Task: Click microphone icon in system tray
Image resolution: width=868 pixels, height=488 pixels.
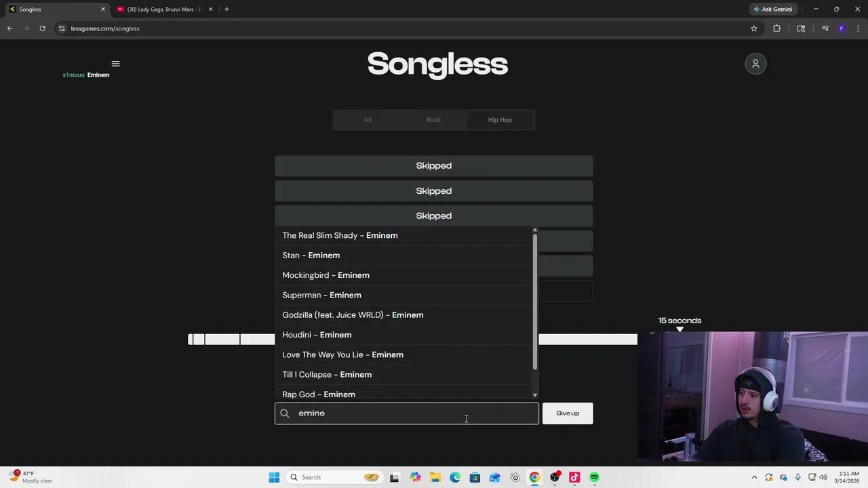Action: pyautogui.click(x=797, y=477)
